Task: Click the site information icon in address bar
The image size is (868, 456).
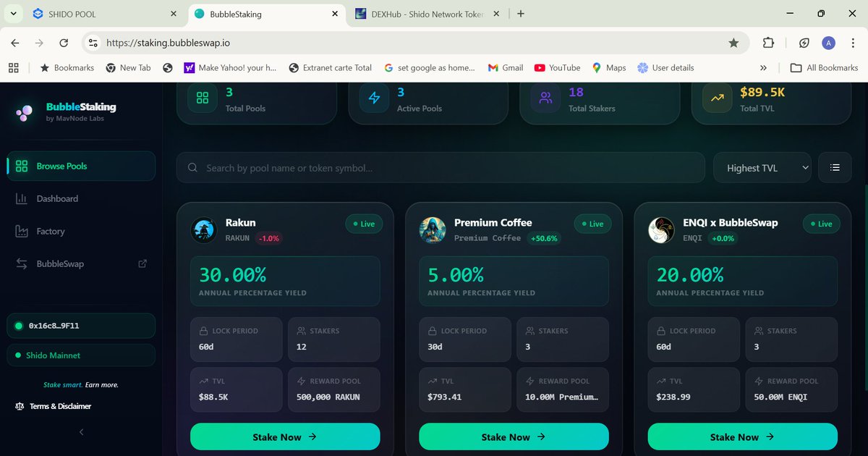Action: point(93,43)
